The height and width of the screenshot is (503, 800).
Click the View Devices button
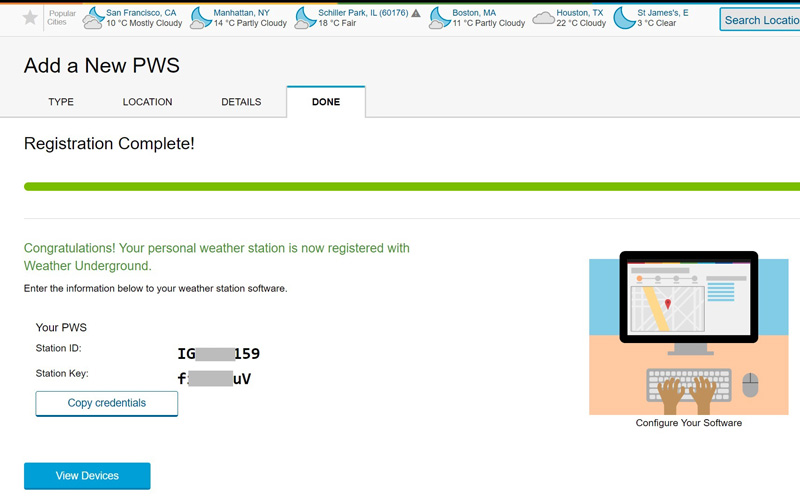pyautogui.click(x=87, y=476)
